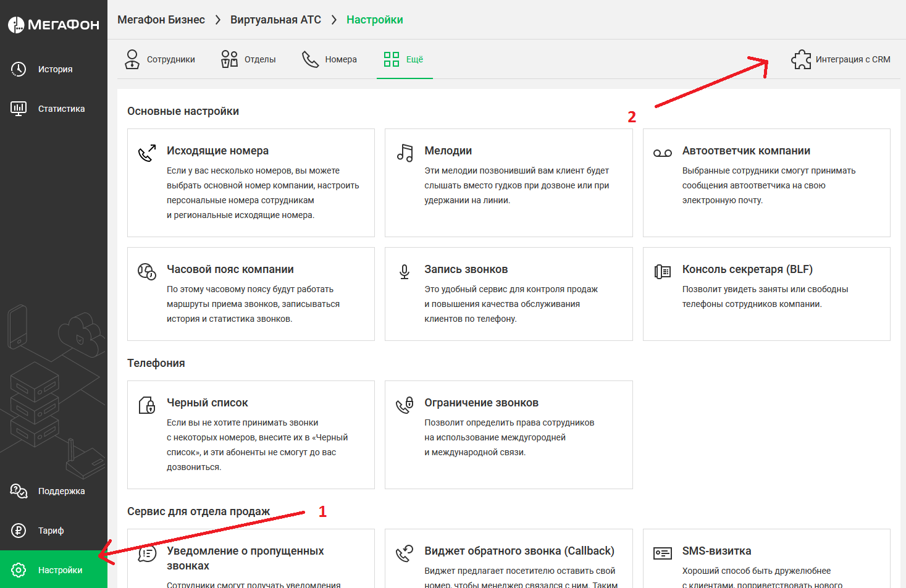Open Тариф in the sidebar
Viewport: 906px width, 588px height.
(x=54, y=531)
